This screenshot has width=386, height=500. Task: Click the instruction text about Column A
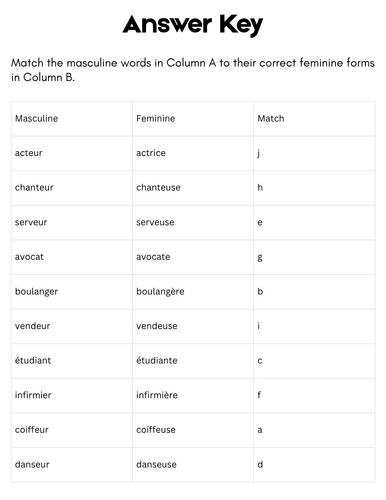[193, 70]
